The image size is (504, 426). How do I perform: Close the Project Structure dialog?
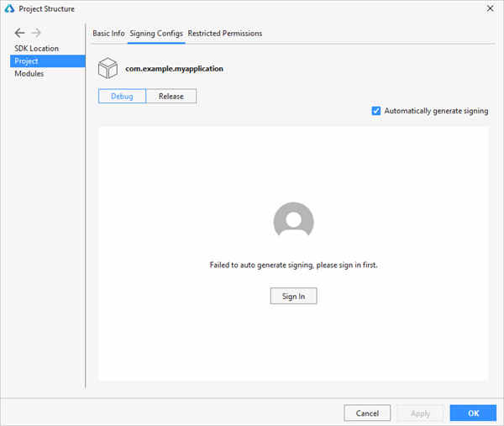(490, 8)
